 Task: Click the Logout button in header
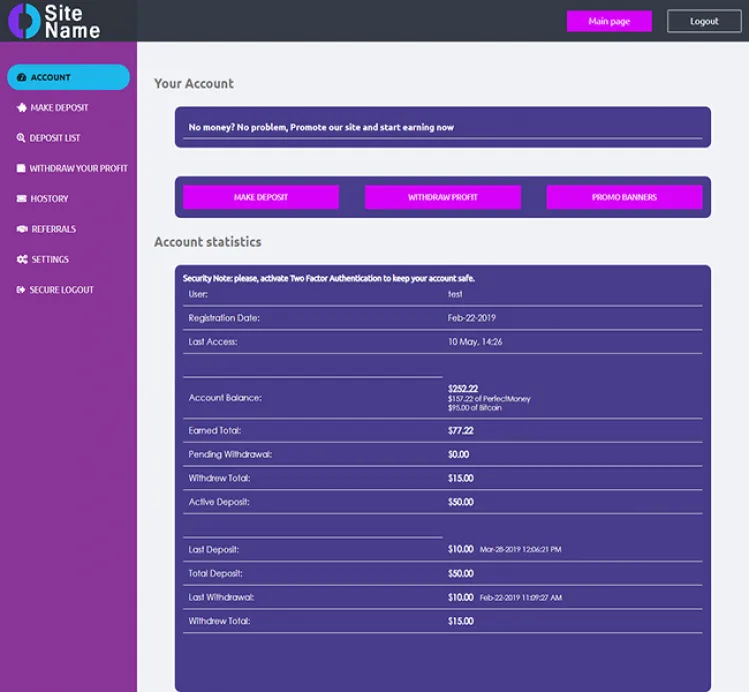click(x=704, y=21)
